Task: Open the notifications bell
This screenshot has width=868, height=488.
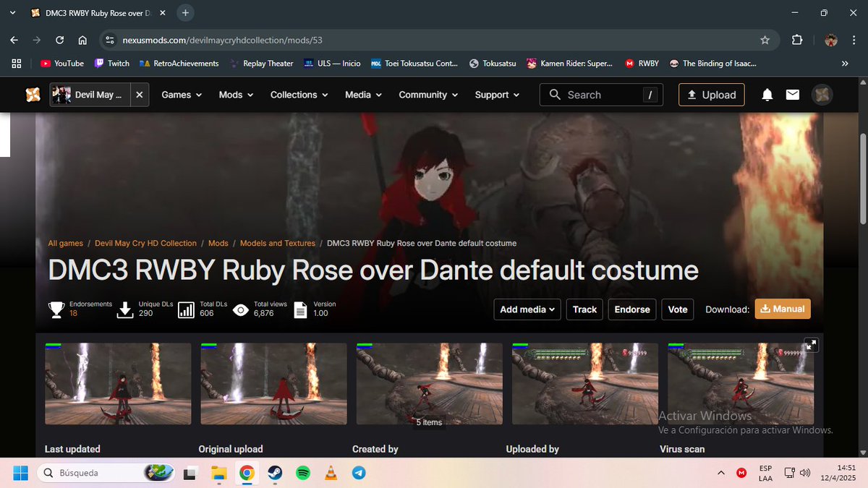Action: click(767, 95)
